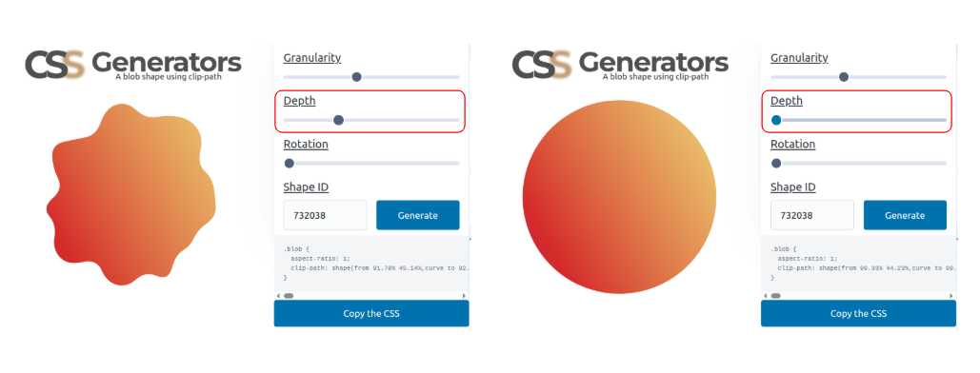This screenshot has width=980, height=373.
Task: Copy the CSS in right panel
Action: [x=858, y=313]
